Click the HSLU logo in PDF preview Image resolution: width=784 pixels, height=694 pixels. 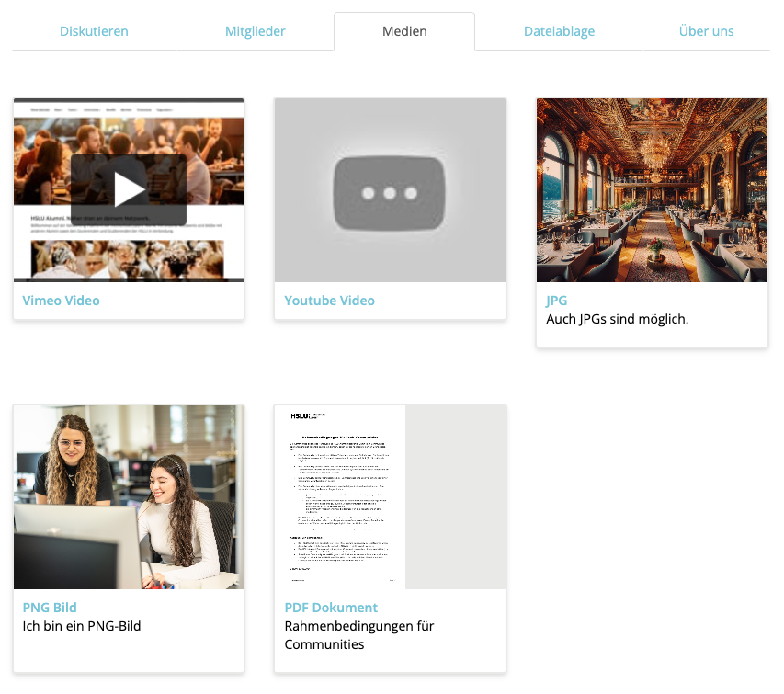[302, 415]
